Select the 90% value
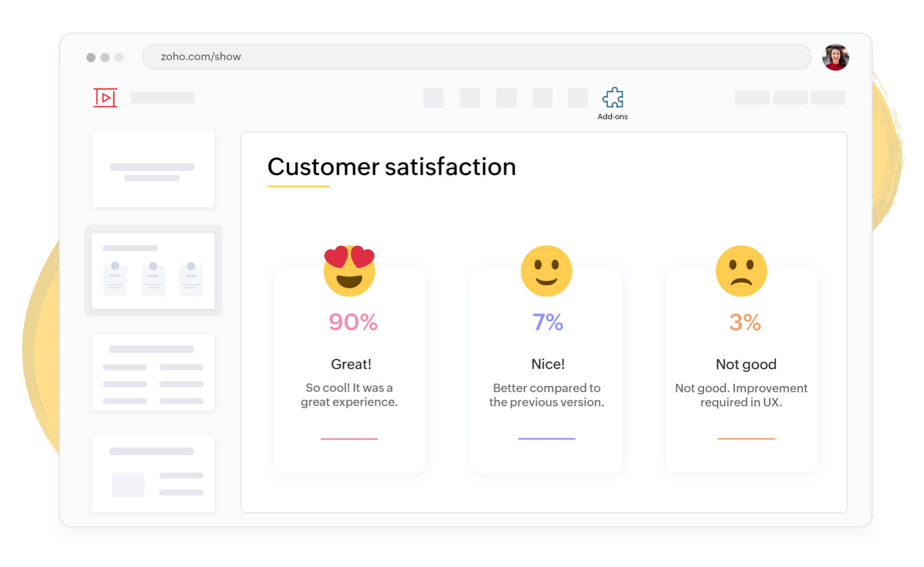The image size is (924, 567). pyautogui.click(x=353, y=322)
